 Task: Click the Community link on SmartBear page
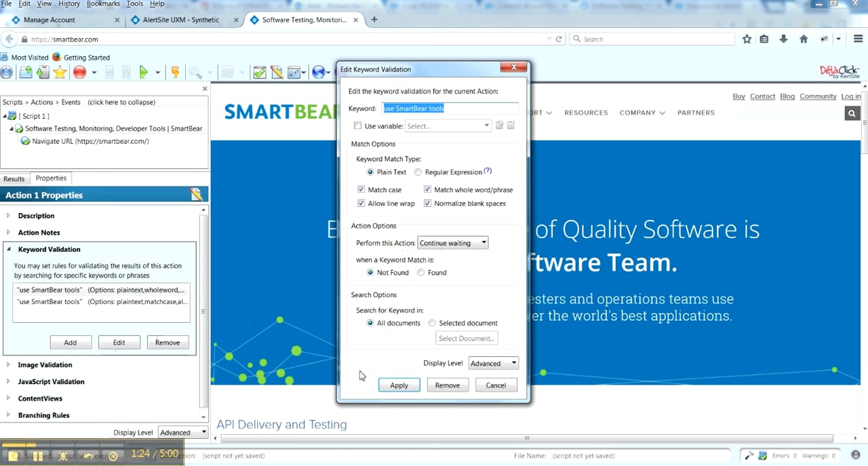818,96
